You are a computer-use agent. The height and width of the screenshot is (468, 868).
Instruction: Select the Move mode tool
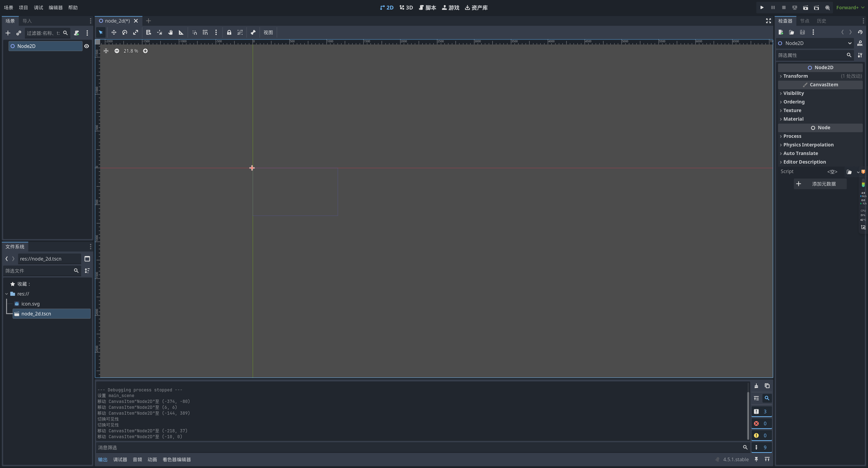[x=114, y=32]
